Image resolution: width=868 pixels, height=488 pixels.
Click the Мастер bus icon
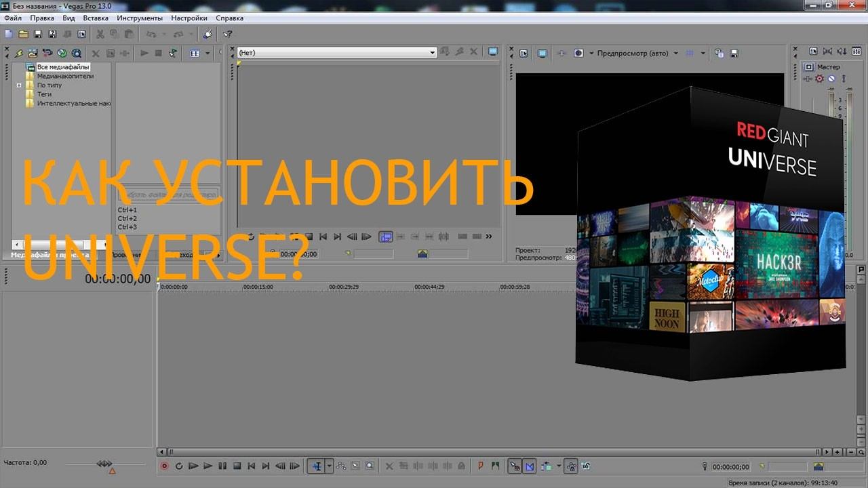[x=809, y=67]
